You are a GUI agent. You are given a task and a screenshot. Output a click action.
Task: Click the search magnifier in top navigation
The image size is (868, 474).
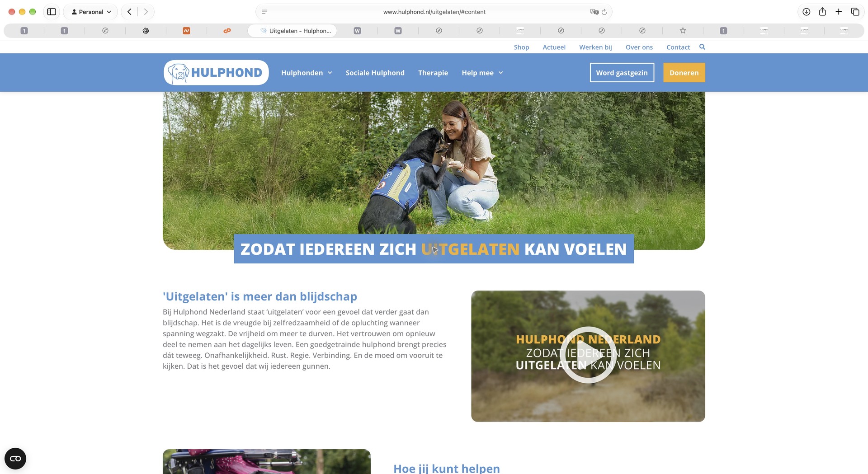(x=702, y=47)
